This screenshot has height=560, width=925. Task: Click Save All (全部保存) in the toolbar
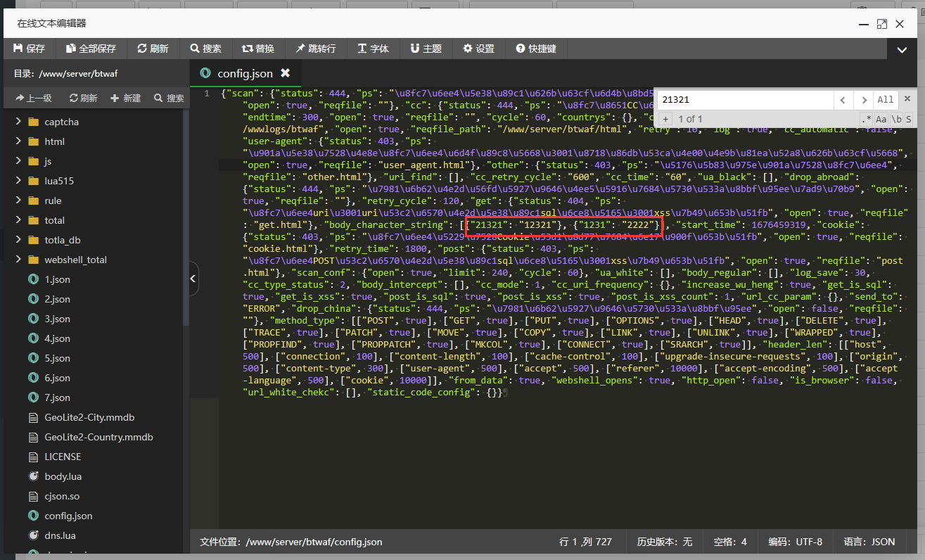(x=91, y=49)
